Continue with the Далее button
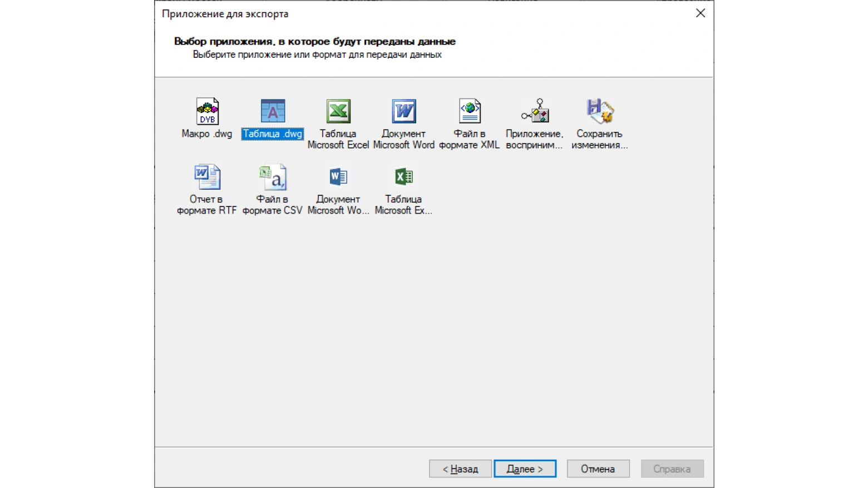Viewport: 868px width, 488px height. click(525, 469)
